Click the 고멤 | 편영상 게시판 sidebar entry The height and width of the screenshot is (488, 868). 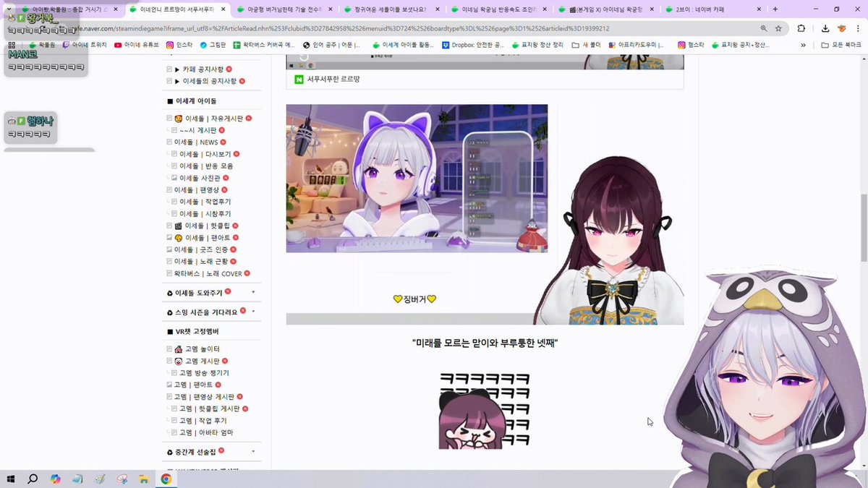(x=204, y=397)
